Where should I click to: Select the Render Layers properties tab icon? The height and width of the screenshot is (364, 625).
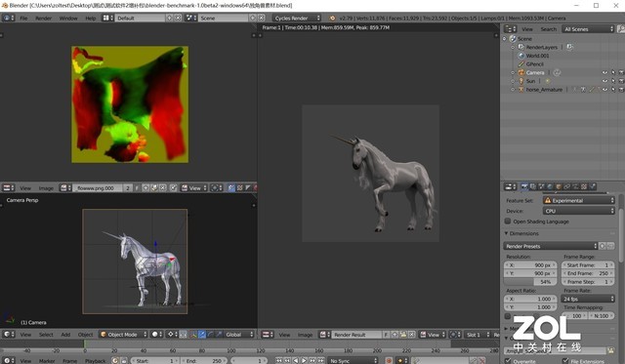point(533,186)
